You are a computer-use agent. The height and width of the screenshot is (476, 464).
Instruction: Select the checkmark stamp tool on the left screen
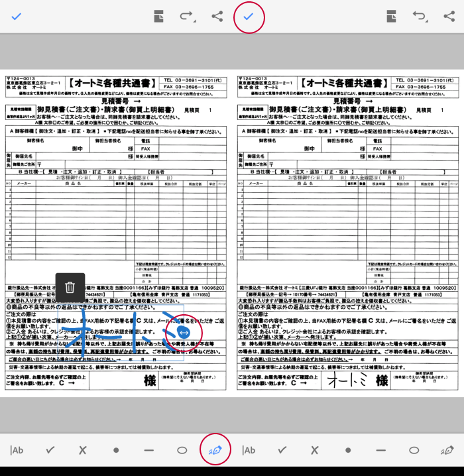point(50,449)
